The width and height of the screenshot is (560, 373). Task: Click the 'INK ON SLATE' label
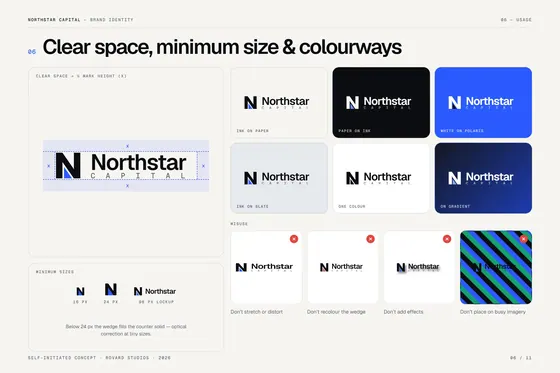(252, 207)
